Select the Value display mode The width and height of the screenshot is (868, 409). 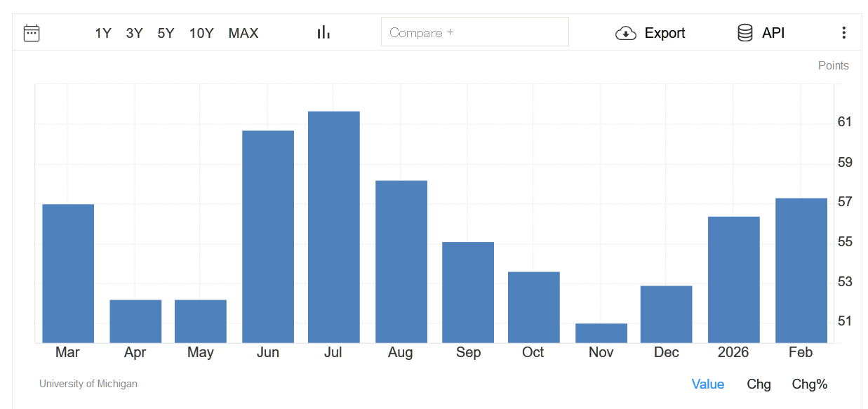coord(707,384)
